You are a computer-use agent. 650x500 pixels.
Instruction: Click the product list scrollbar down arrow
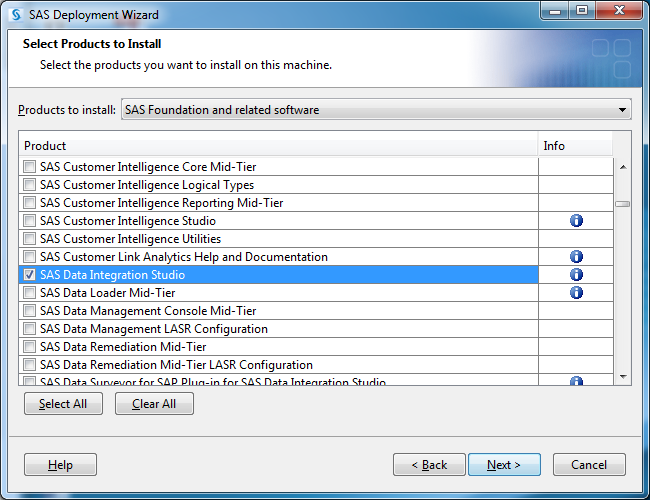[x=623, y=376]
